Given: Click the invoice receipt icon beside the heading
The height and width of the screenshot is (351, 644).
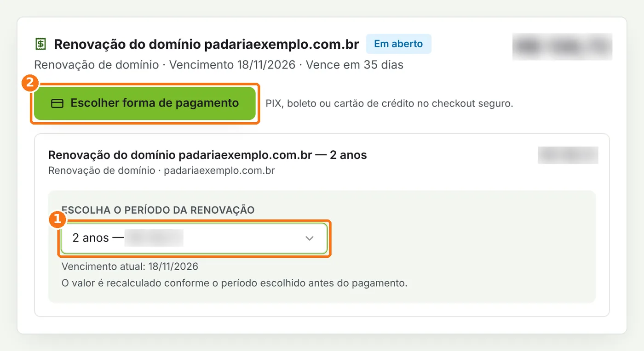Looking at the screenshot, I should click(x=41, y=44).
